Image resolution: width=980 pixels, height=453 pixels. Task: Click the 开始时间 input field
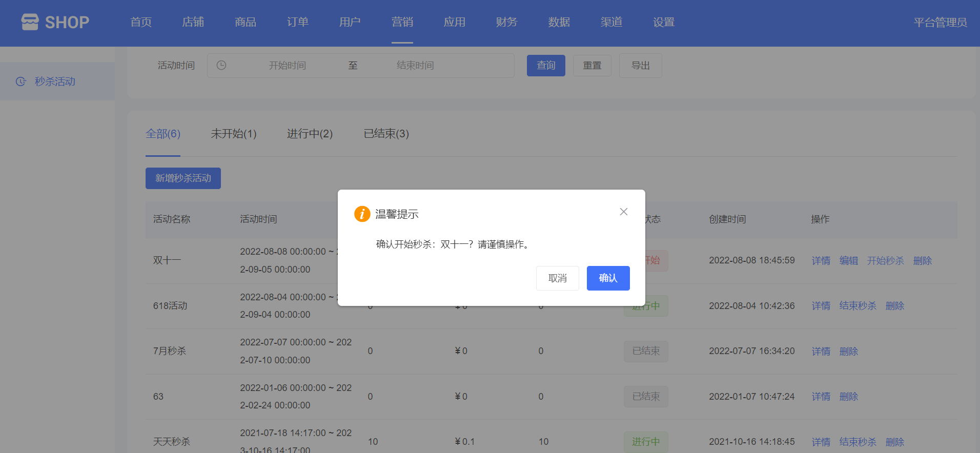coord(287,65)
